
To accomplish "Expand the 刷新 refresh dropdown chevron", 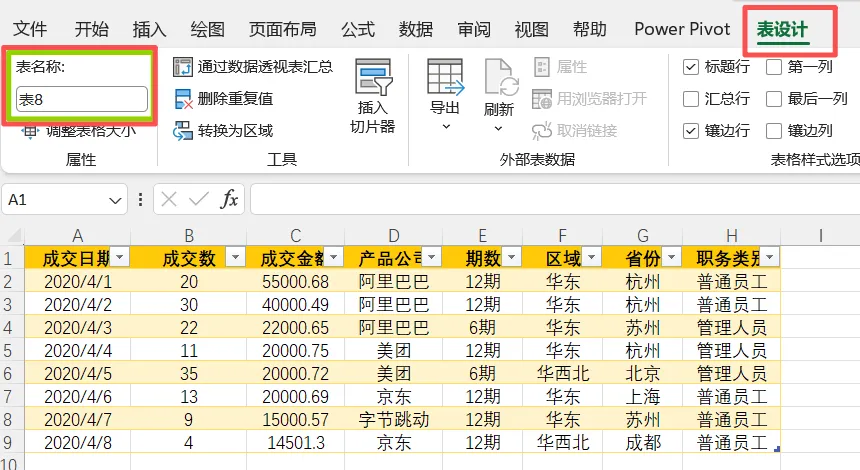I will (x=498, y=128).
